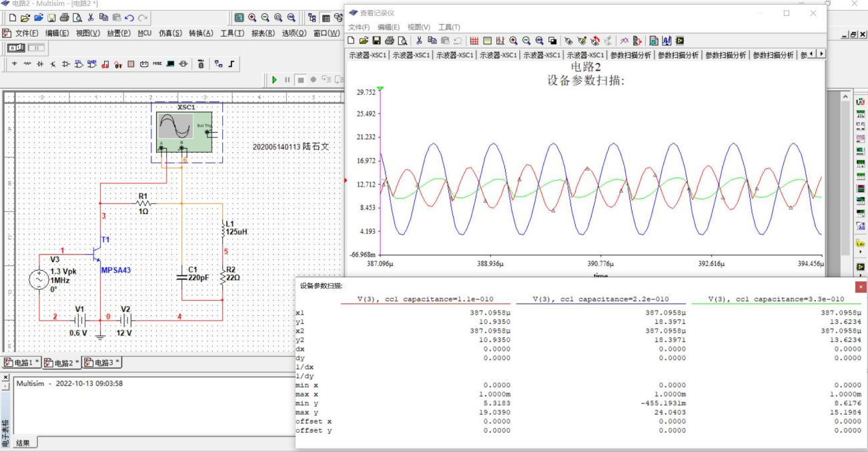The width and height of the screenshot is (868, 452).
Task: Place a basic resistor component
Action: coord(26,63)
